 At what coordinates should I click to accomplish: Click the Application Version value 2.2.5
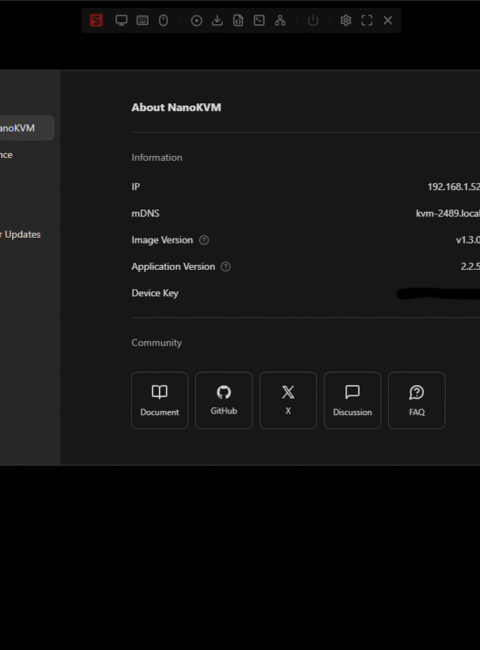(x=470, y=267)
